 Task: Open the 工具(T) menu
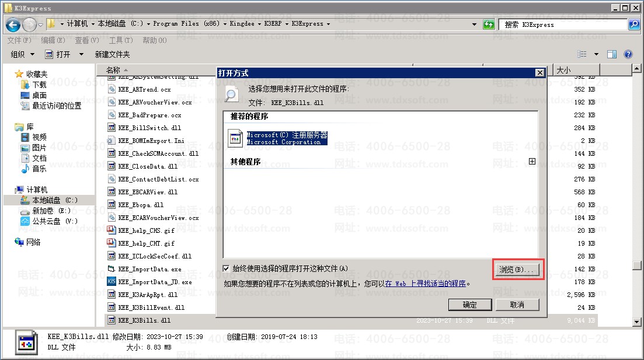(121, 40)
